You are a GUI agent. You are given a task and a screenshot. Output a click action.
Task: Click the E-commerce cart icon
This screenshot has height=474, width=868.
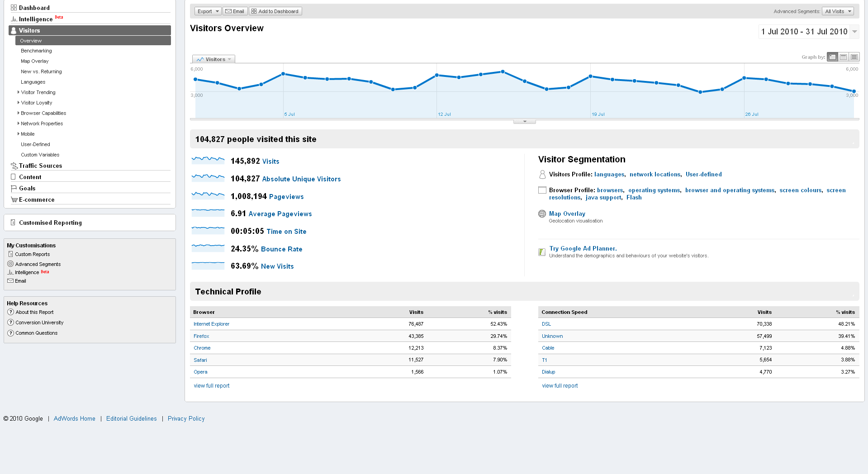click(14, 199)
